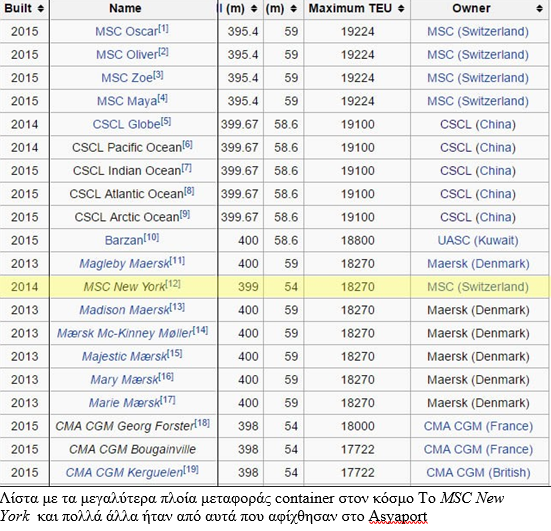
Task: Open MSC (Switzerland) owner in MSC New York row
Action: [x=478, y=287]
